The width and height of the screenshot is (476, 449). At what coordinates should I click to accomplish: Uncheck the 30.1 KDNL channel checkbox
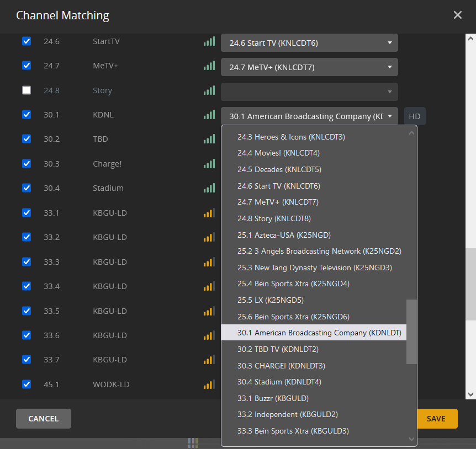pos(27,114)
